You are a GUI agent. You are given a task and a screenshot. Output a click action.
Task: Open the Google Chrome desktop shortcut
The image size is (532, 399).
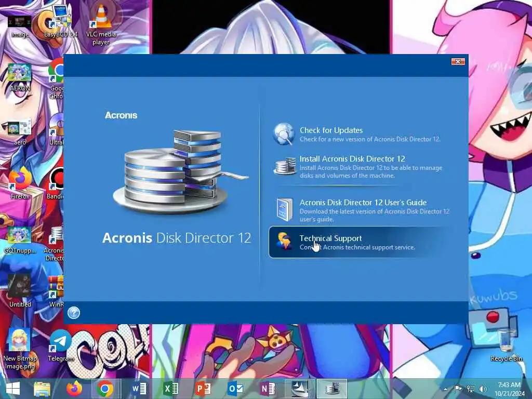pyautogui.click(x=56, y=79)
